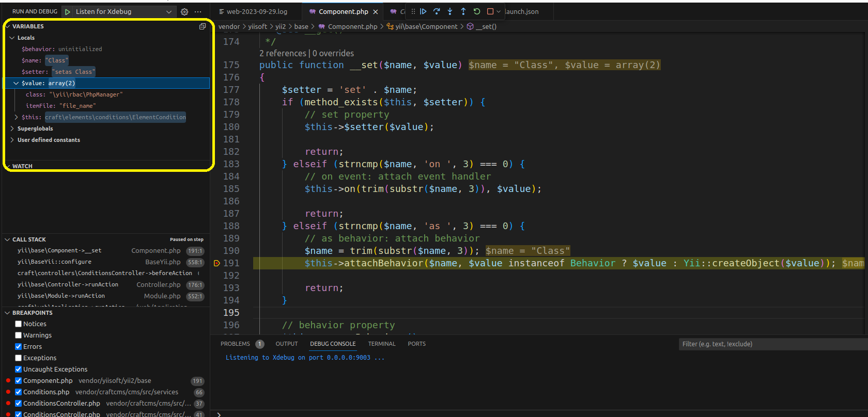Click the red dot beside ConditionsController.php line 37
This screenshot has height=417, width=868.
pyautogui.click(x=8, y=403)
